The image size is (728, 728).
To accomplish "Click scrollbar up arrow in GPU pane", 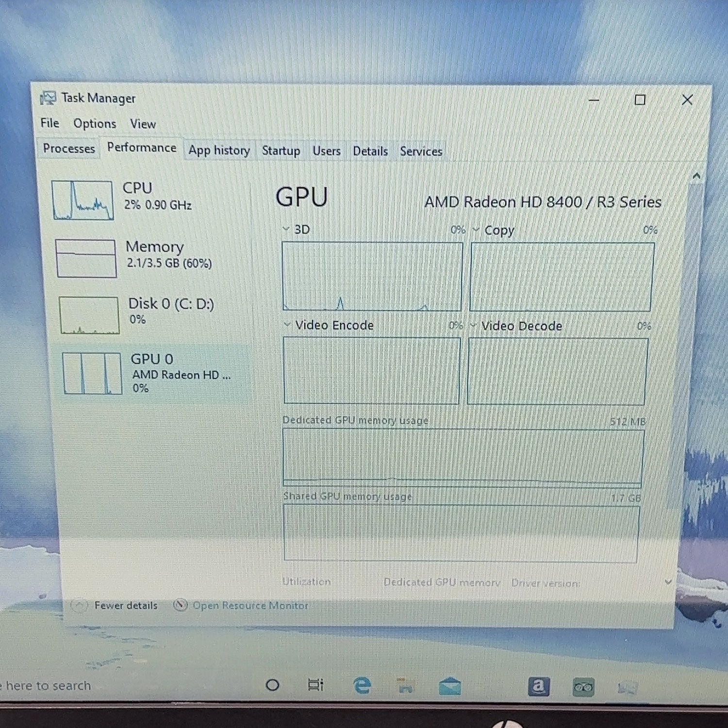I will 696,176.
